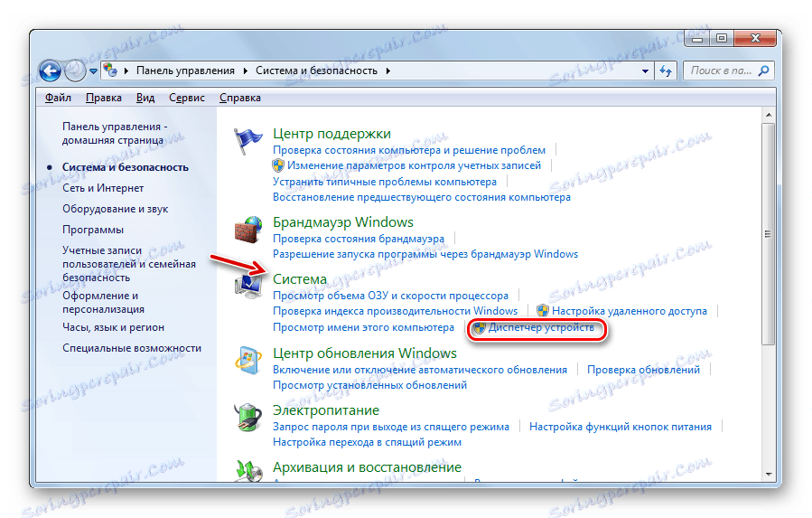
Task: Click the Система computer monitor icon
Action: click(x=248, y=287)
